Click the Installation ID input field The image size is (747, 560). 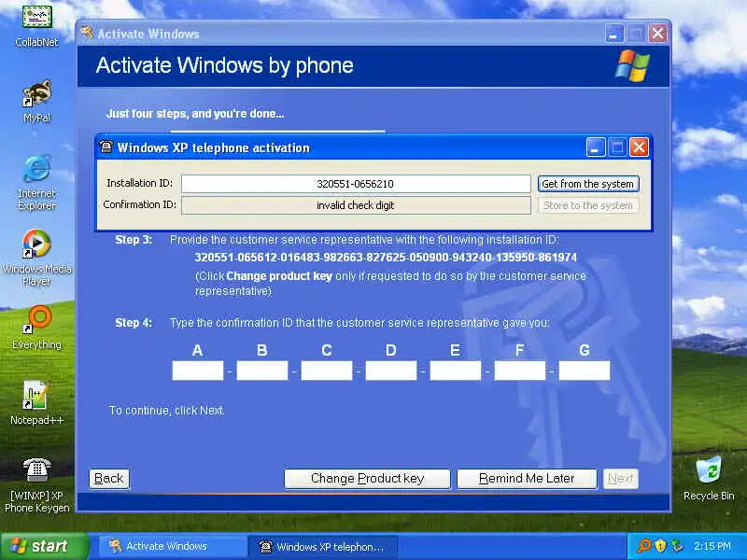pos(356,184)
